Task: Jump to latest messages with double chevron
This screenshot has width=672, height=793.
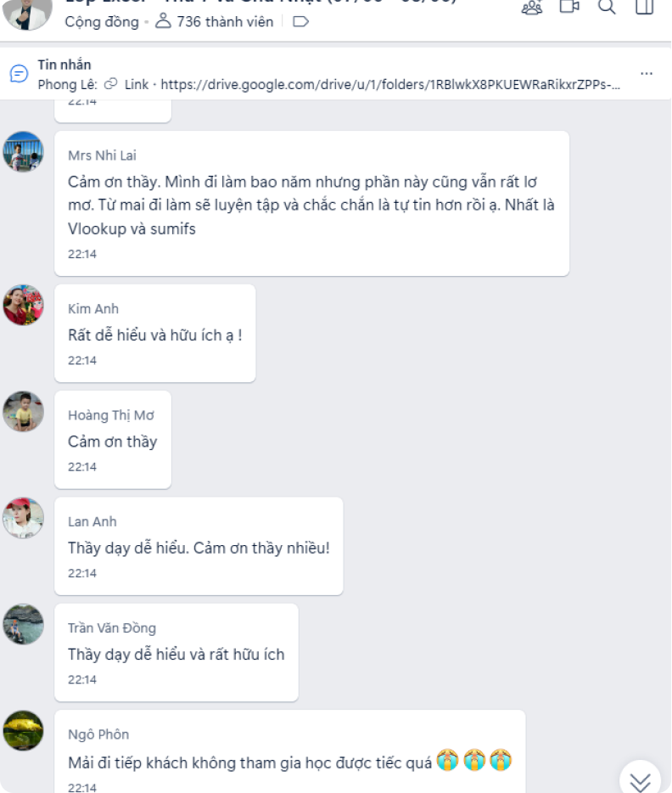Action: 640,780
